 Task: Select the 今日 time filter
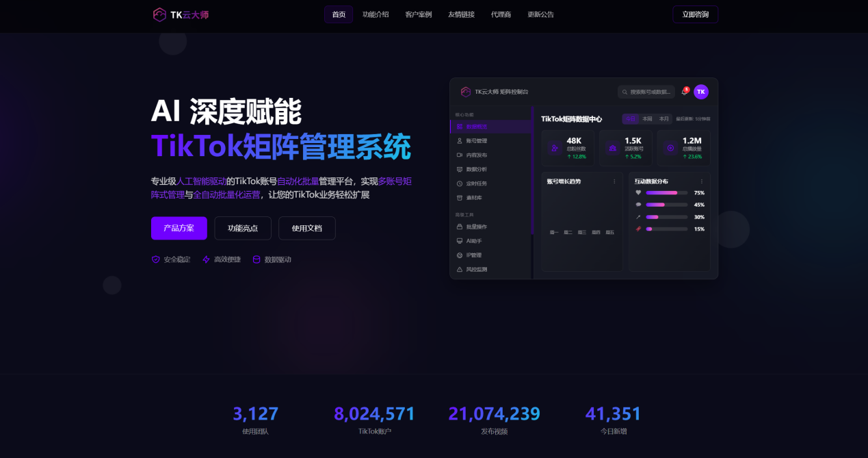pyautogui.click(x=630, y=118)
